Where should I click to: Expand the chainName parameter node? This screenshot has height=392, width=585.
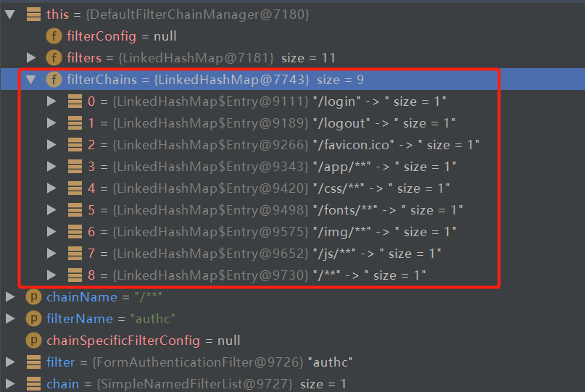point(10,297)
